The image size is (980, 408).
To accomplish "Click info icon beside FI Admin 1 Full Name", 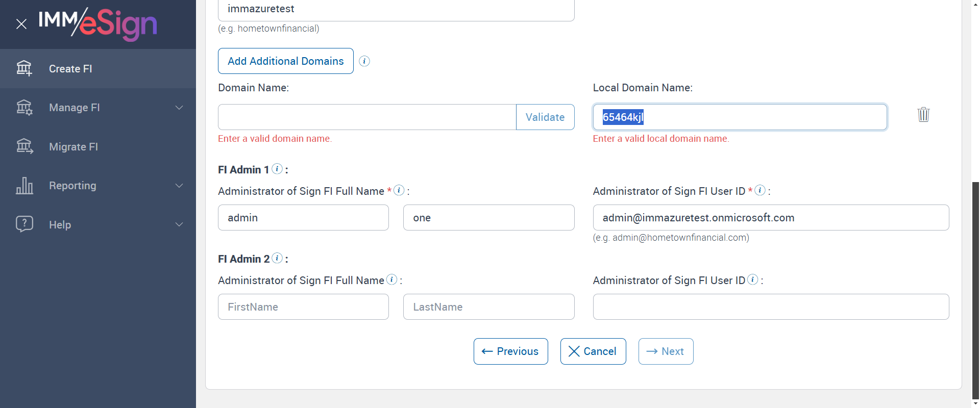I will (399, 190).
